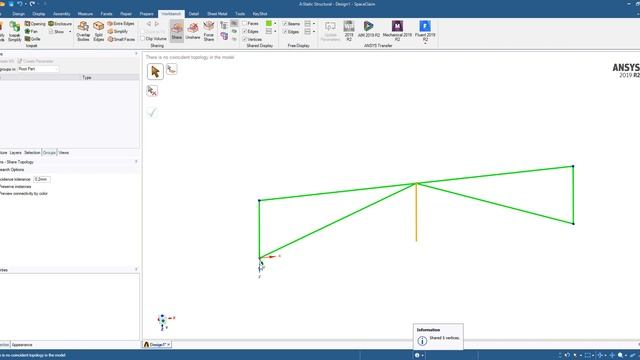
Task: Transfer to Mechanical 2019 R2
Action: 397,31
